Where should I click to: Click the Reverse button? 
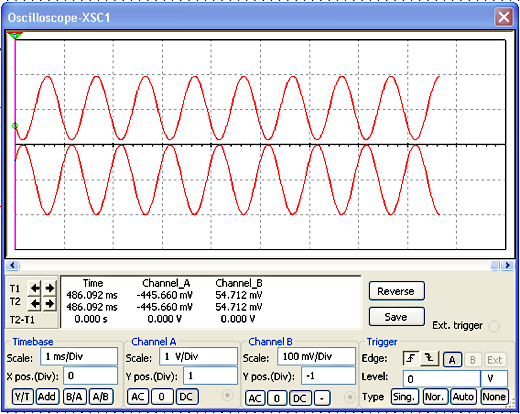click(x=397, y=291)
